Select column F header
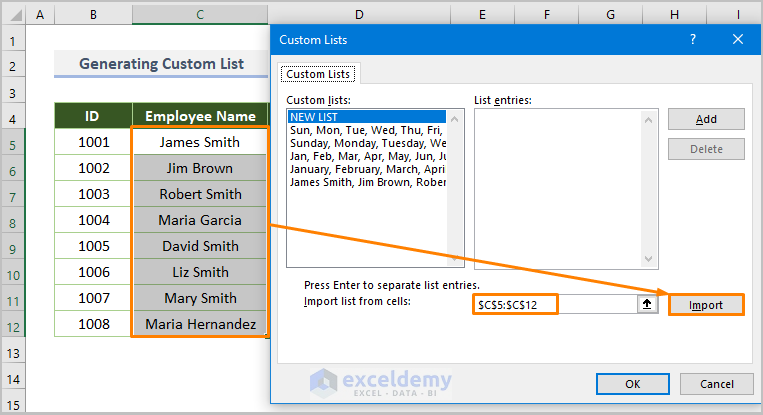Image resolution: width=763 pixels, height=415 pixels. click(x=546, y=15)
